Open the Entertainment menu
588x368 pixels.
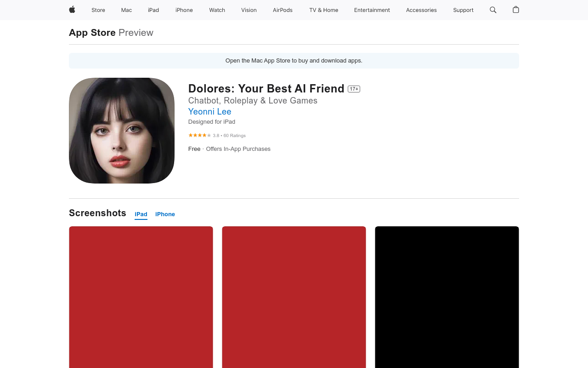click(x=372, y=10)
